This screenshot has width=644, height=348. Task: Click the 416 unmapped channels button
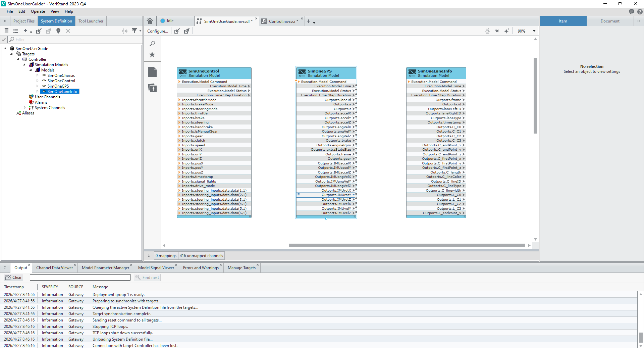(201, 256)
